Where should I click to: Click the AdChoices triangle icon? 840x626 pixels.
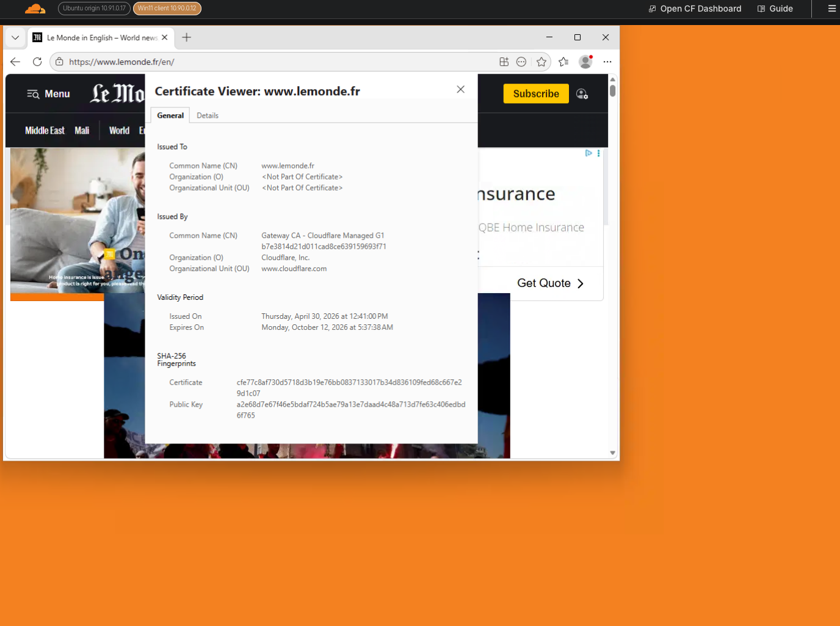click(588, 153)
